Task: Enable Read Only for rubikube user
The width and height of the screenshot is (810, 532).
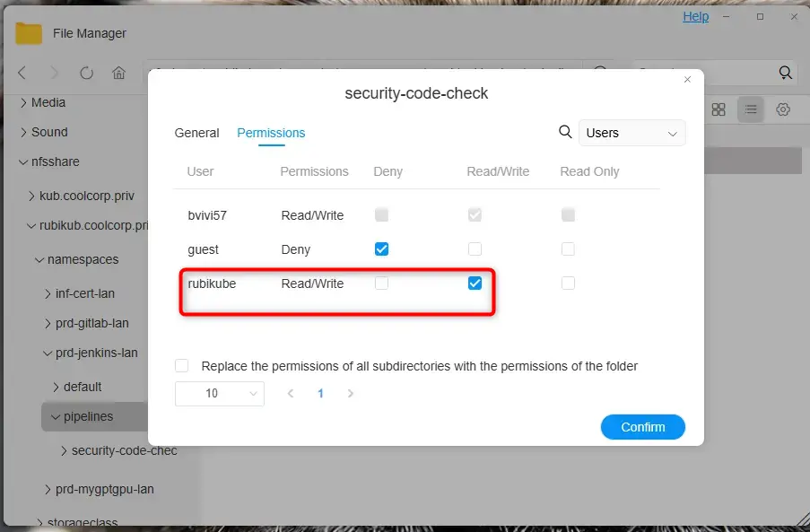Action: [x=568, y=283]
